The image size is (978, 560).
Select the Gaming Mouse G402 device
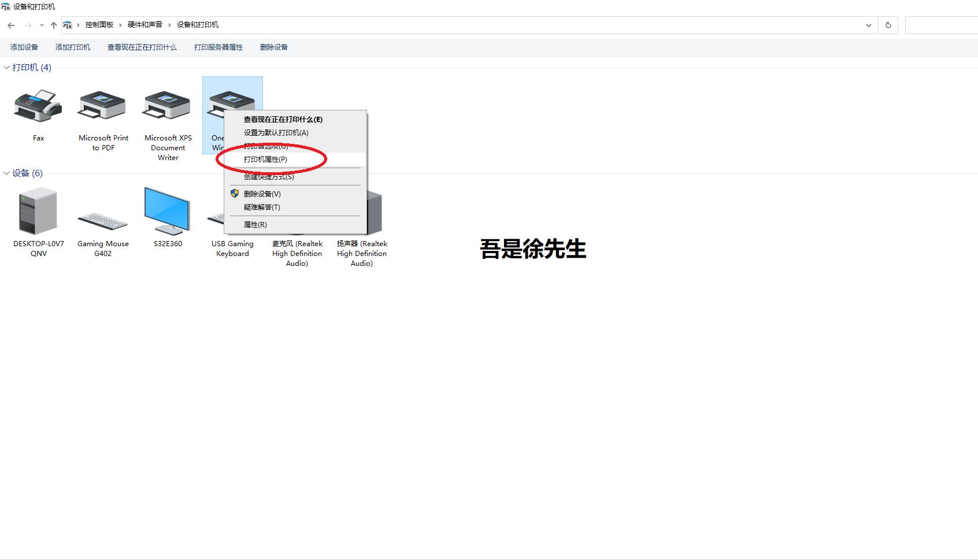tap(103, 221)
